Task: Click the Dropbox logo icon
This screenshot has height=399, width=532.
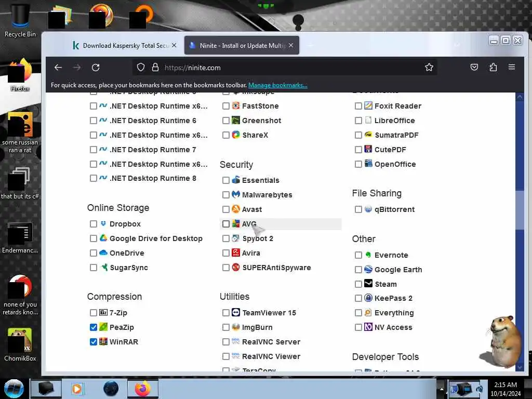Action: 103,223
